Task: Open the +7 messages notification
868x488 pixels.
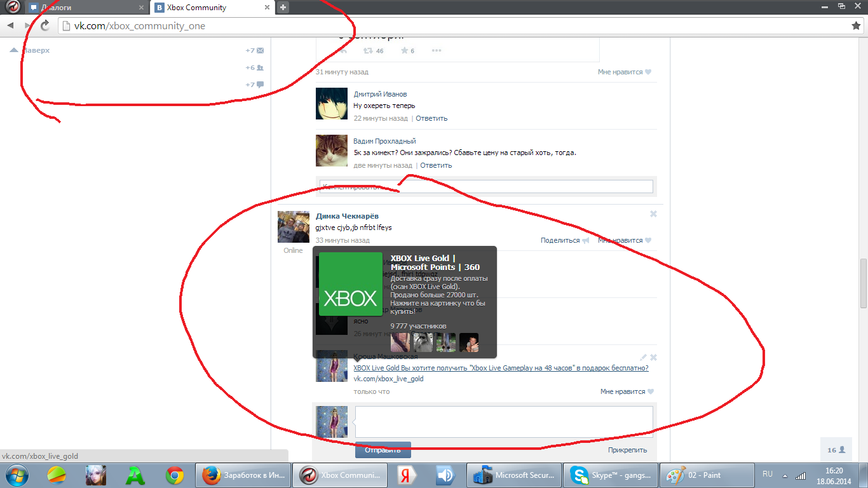Action: (x=255, y=50)
